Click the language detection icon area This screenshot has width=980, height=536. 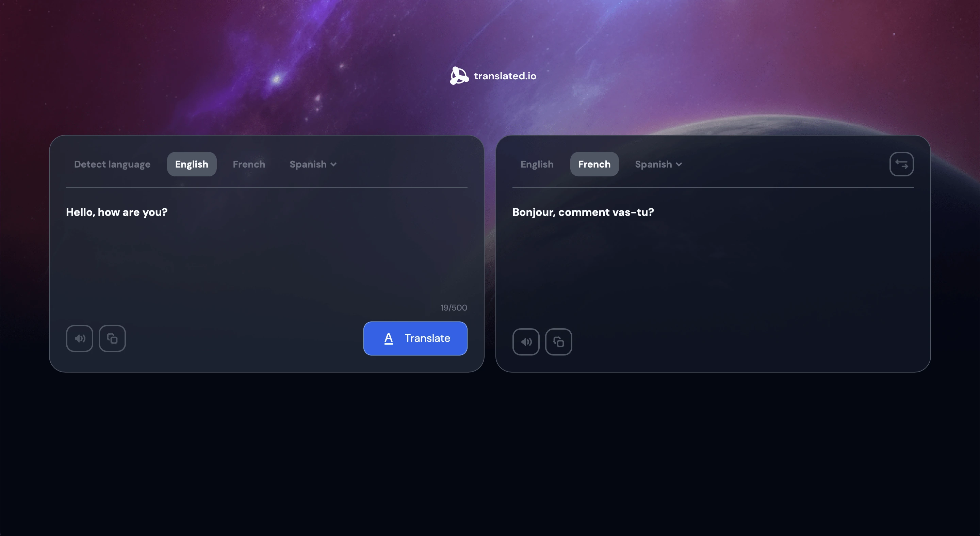pos(112,164)
